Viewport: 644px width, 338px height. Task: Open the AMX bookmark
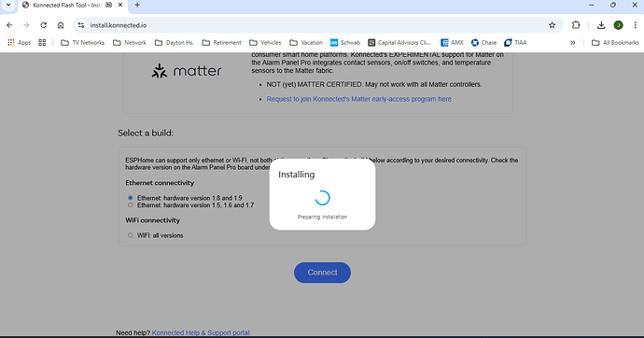click(x=452, y=42)
